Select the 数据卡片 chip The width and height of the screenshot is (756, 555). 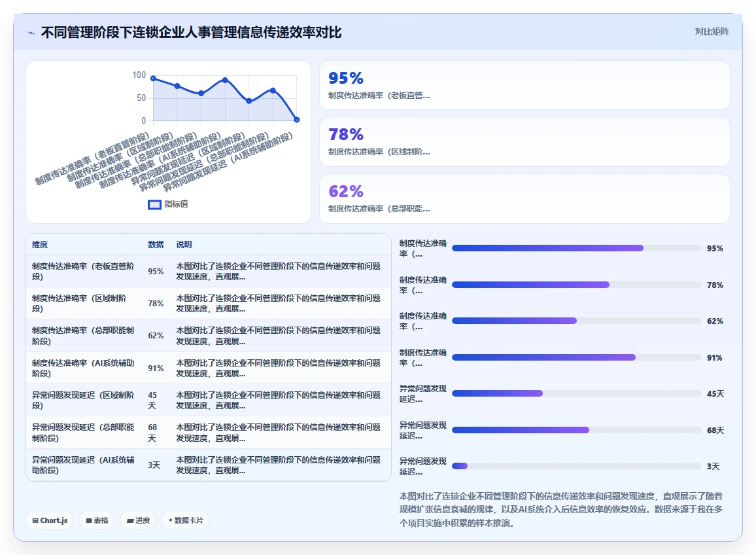click(x=186, y=520)
